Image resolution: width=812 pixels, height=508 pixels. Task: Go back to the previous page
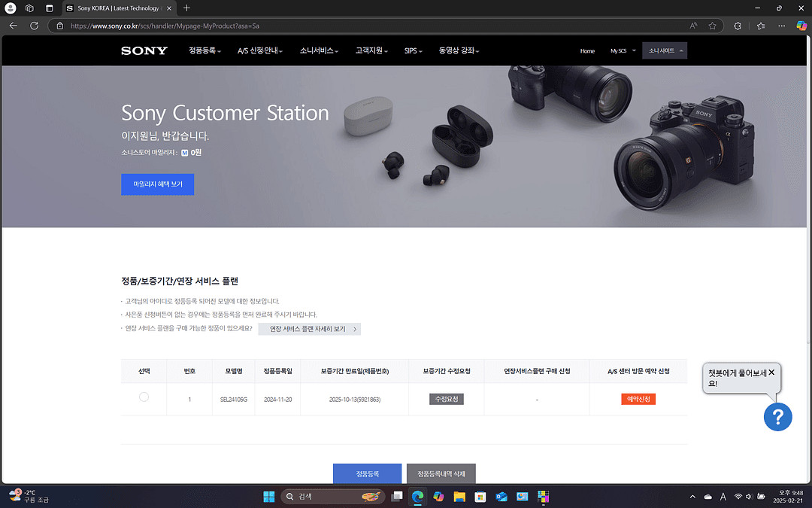coord(14,26)
